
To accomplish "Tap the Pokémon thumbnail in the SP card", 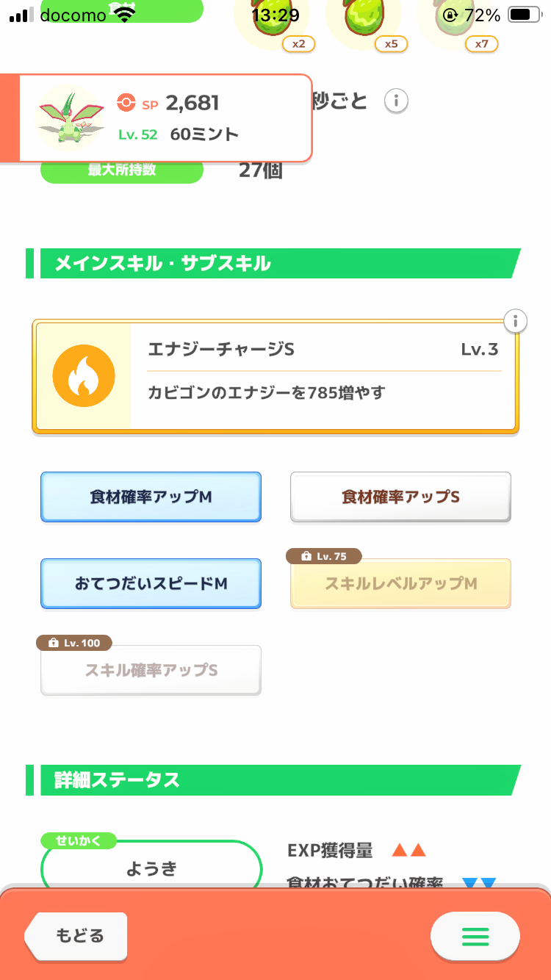I will point(71,118).
